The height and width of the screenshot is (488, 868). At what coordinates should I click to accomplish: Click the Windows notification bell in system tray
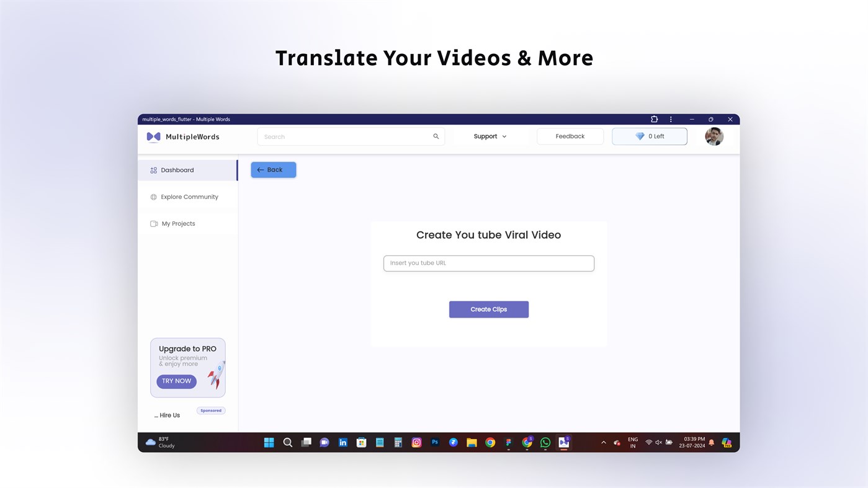(710, 442)
